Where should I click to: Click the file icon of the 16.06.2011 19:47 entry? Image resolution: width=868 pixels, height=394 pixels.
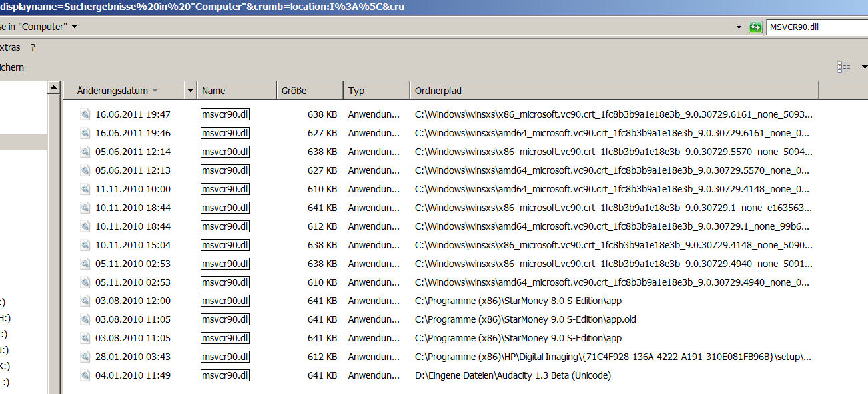(85, 114)
